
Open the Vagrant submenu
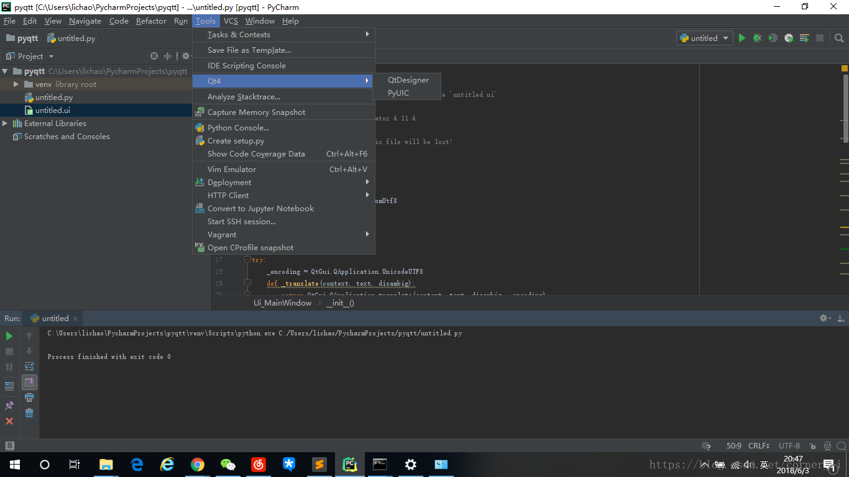pos(284,234)
